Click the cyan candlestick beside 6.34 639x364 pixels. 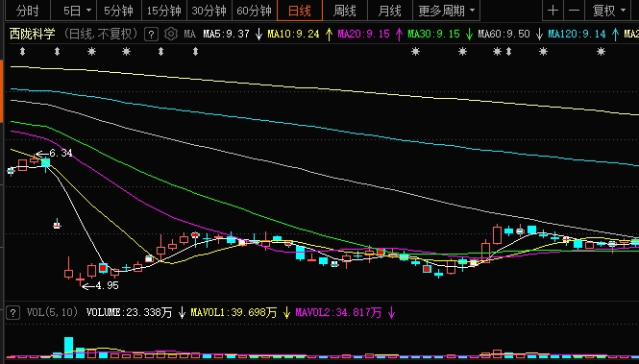pyautogui.click(x=46, y=163)
